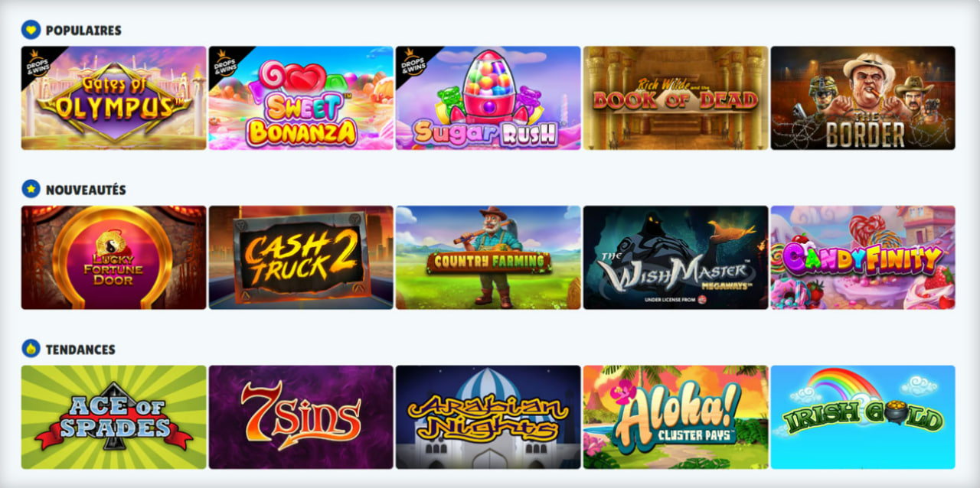Viewport: 980px width, 488px height.
Task: Launch the Cash Truck 2 game
Action: 301,258
